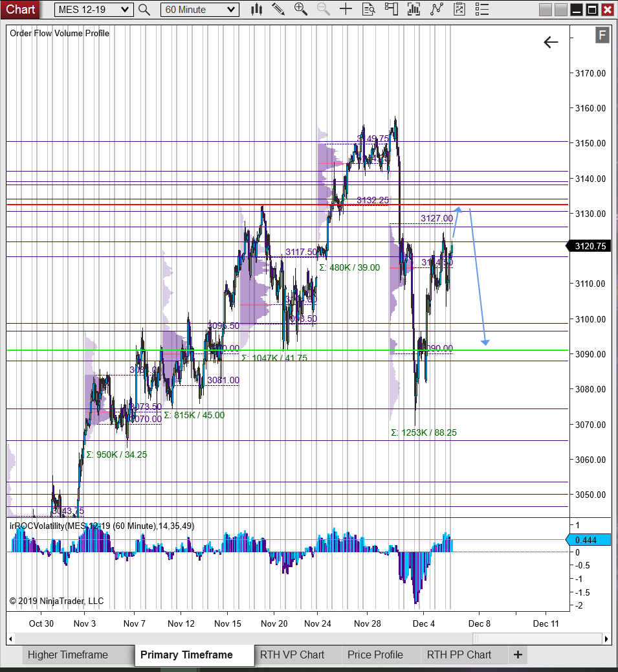
Task: Click the Σ: 1253K / 88.25 text
Action: point(424,432)
